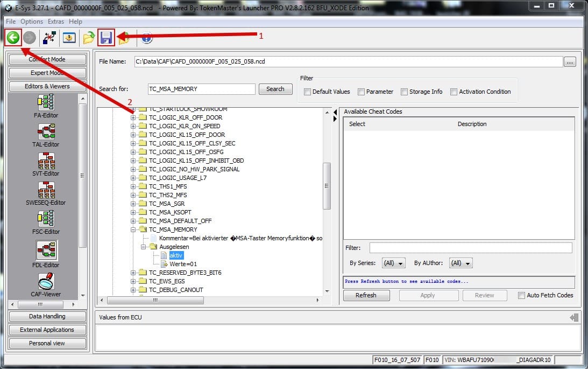
Task: Switch to Expert Mode panel
Action: pos(47,73)
